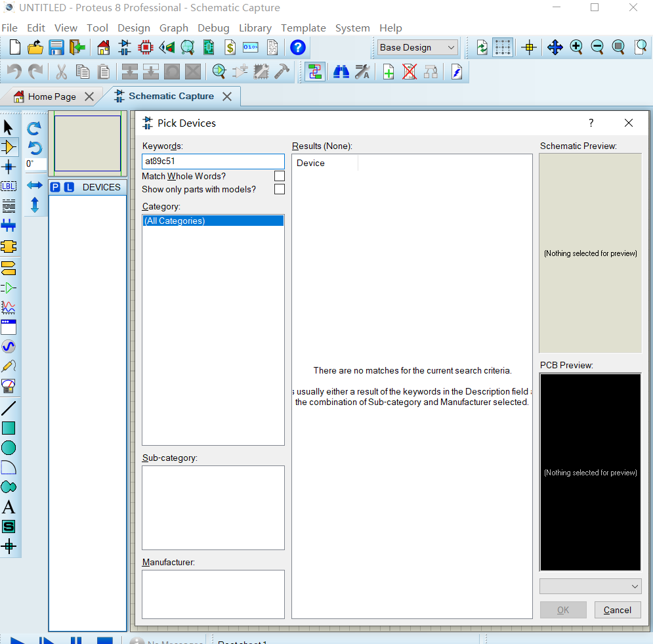Click the Property Assignment Tool icon
Image resolution: width=653 pixels, height=644 pixels.
click(362, 72)
